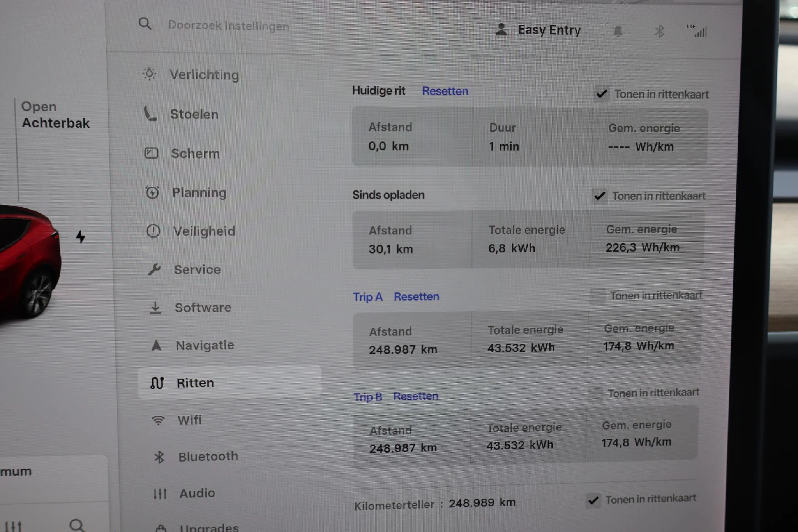Image resolution: width=798 pixels, height=532 pixels.
Task: Enable Tonen in rittenkaart for Trip B
Action: point(595,394)
